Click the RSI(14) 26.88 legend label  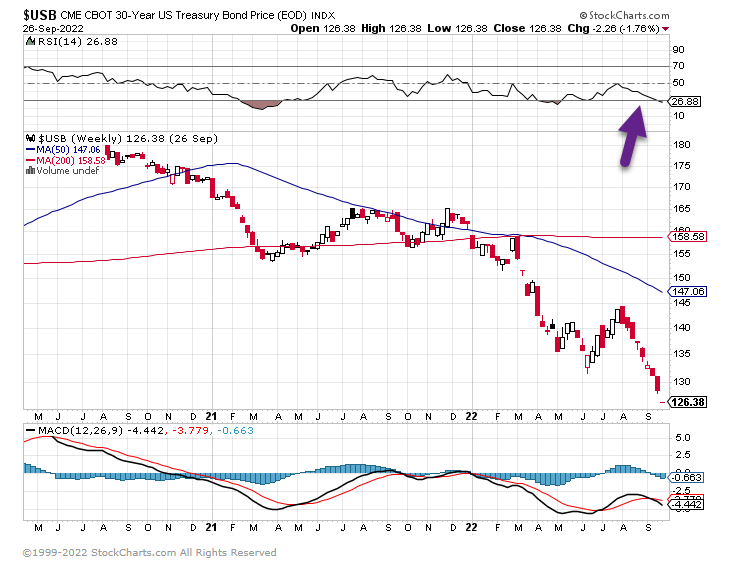[x=78, y=42]
